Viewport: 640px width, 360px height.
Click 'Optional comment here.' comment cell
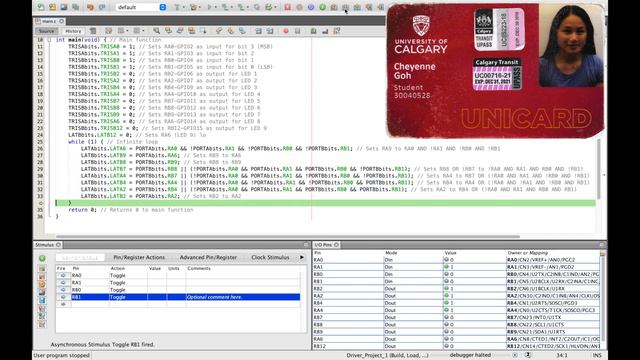[243, 297]
